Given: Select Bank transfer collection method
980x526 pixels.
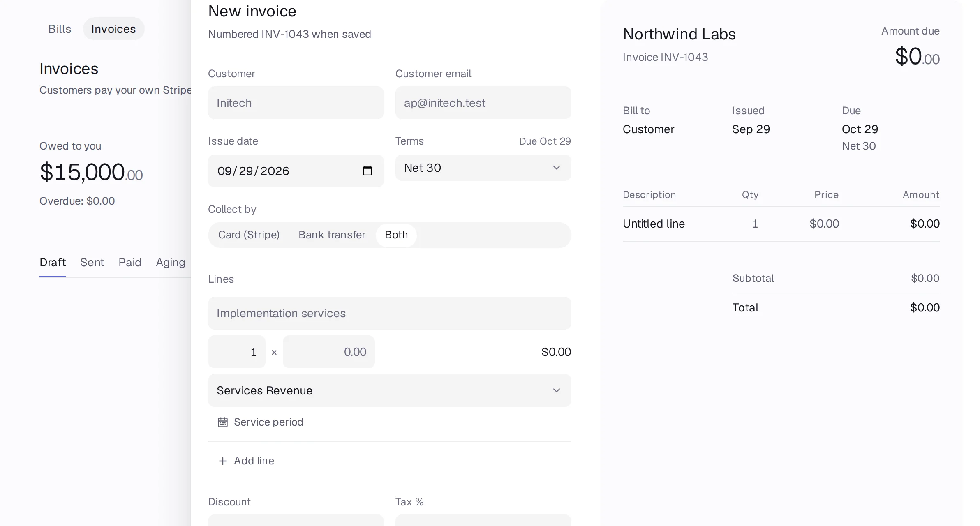Looking at the screenshot, I should 332,235.
